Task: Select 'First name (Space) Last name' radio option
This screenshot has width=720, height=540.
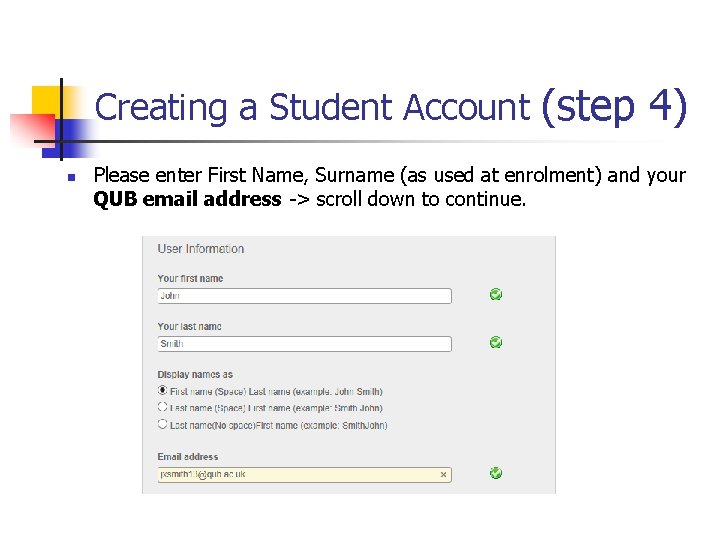Action: [x=163, y=391]
